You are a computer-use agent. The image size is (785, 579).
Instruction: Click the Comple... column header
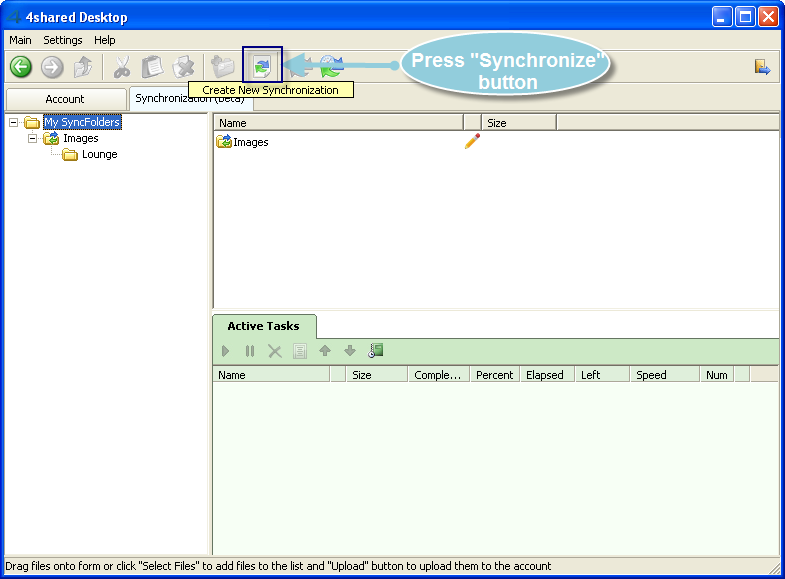(x=439, y=375)
